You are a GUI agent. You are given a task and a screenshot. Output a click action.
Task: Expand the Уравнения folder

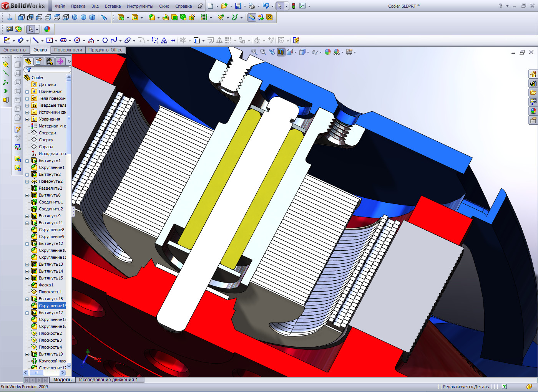coord(27,119)
